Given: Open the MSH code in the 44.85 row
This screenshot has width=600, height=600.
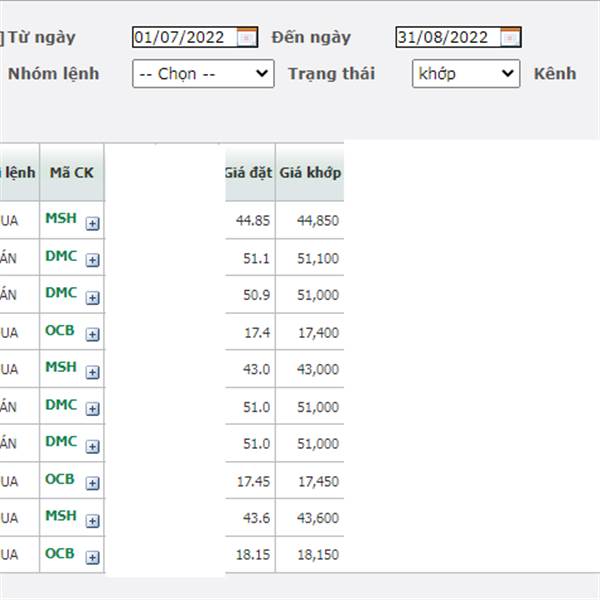Looking at the screenshot, I should coord(61,218).
